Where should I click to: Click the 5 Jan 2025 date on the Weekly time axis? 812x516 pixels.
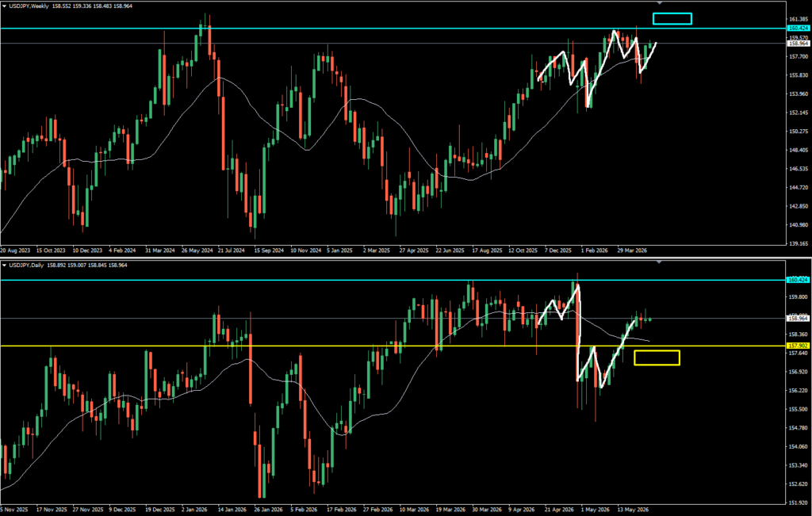(x=339, y=250)
